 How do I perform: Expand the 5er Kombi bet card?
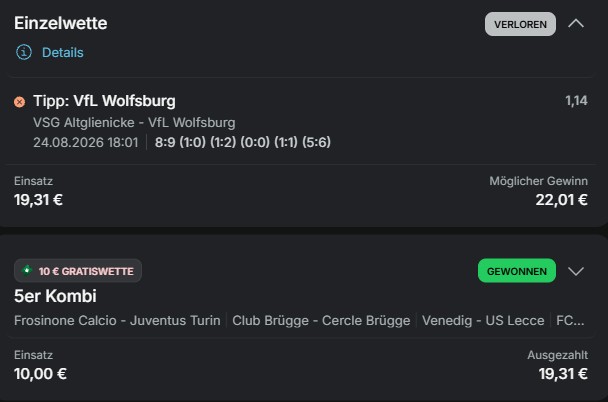point(576,271)
